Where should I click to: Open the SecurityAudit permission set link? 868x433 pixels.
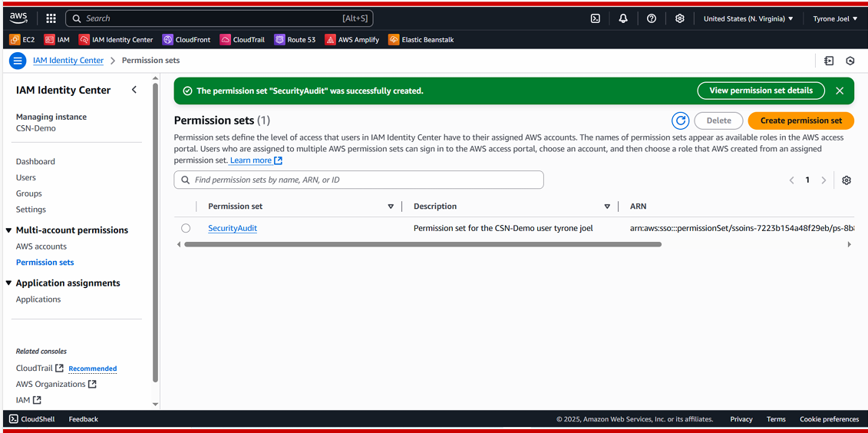[233, 228]
